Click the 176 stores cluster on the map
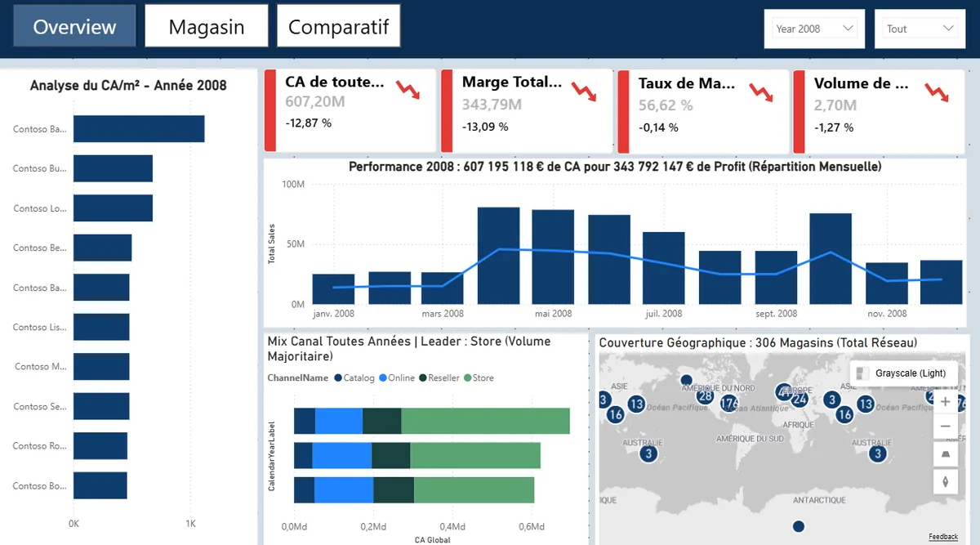 click(x=729, y=402)
